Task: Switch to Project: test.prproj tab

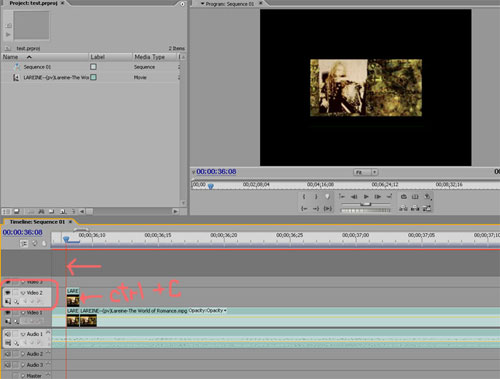Action: [33, 3]
